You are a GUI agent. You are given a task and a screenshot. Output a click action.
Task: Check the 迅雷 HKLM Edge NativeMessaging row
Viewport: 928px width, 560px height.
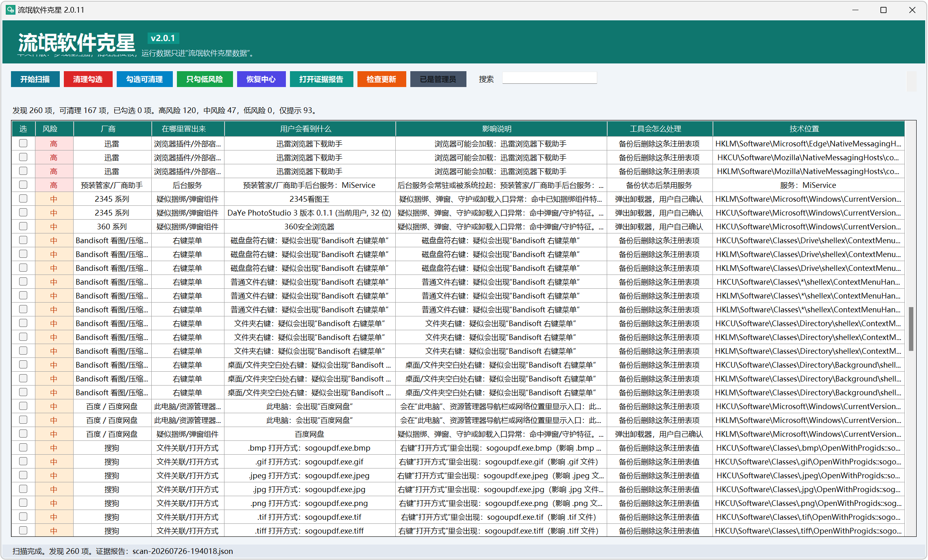point(23,143)
